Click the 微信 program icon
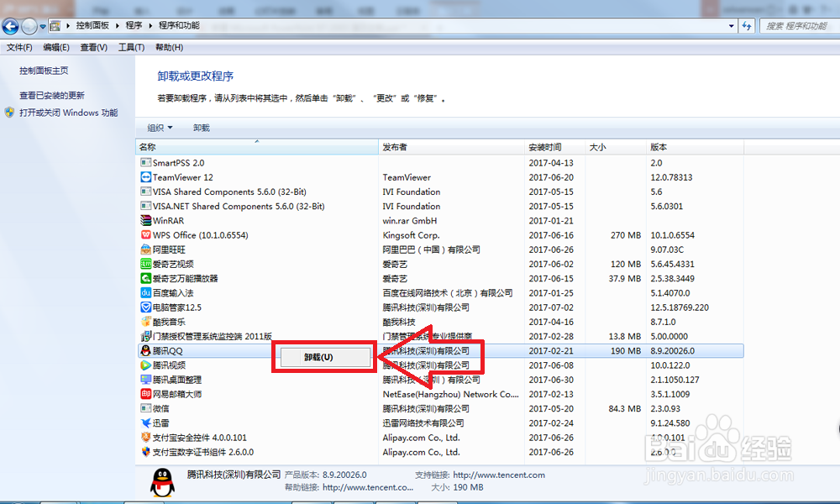This screenshot has width=840, height=504. (145, 409)
